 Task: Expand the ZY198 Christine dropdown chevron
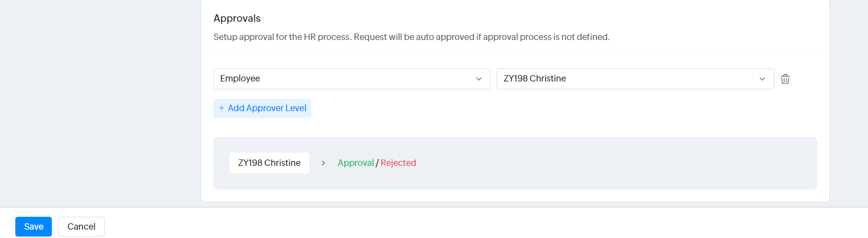coord(762,79)
